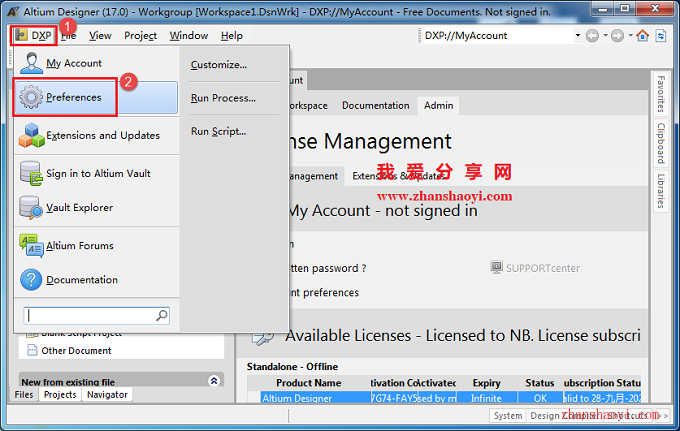The width and height of the screenshot is (680, 431).
Task: Click Sign in to Altium Vault icon
Action: (x=31, y=173)
